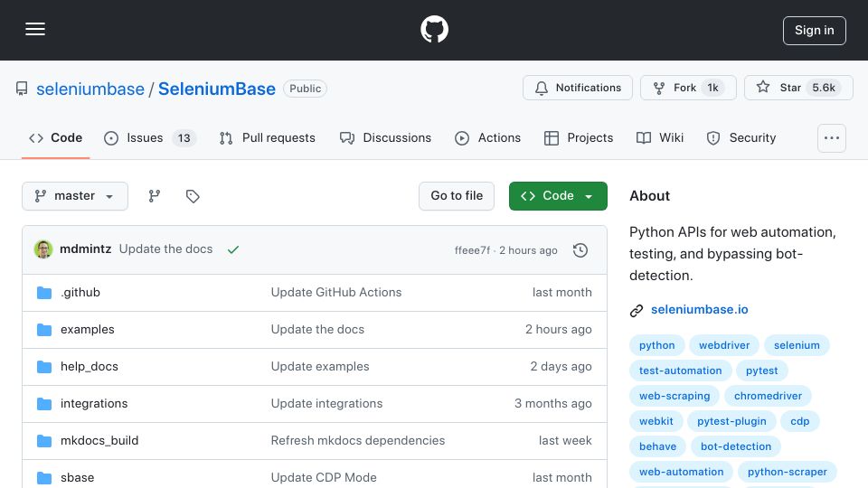Visit the seleniumbase.io website link
Viewport: 868px width, 488px height.
(699, 309)
